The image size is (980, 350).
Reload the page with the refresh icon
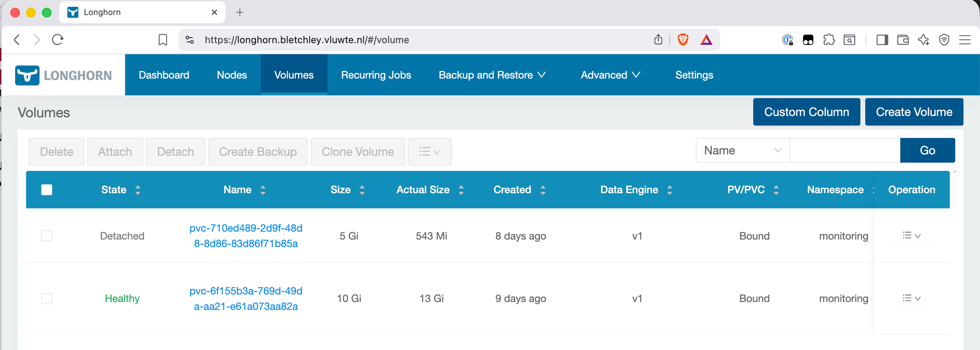[58, 40]
